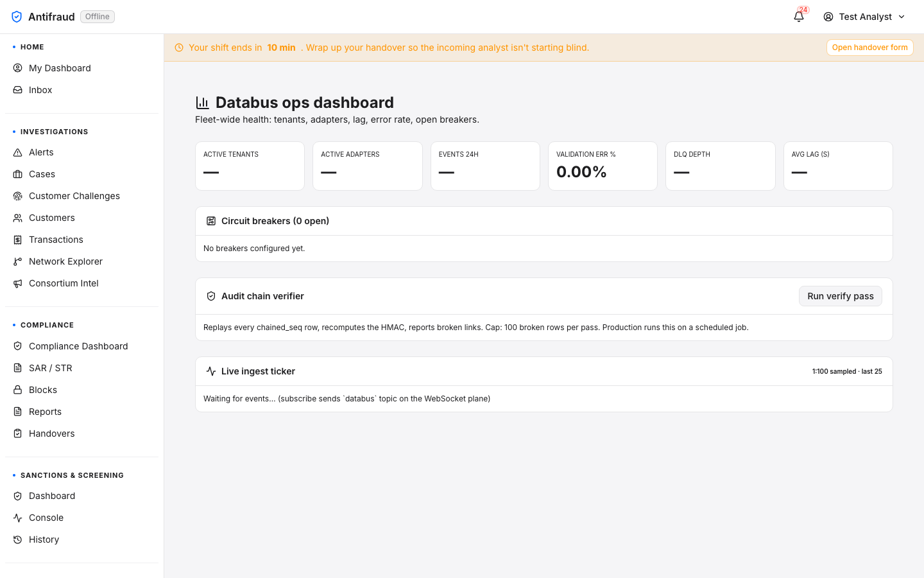Open the Alerts page
The image size is (924, 578).
click(x=81, y=152)
